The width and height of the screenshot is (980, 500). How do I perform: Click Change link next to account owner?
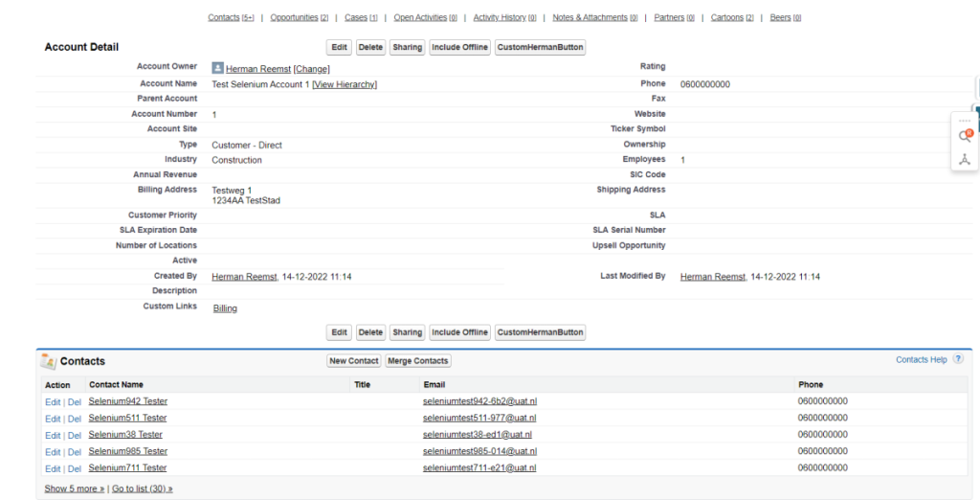311,69
